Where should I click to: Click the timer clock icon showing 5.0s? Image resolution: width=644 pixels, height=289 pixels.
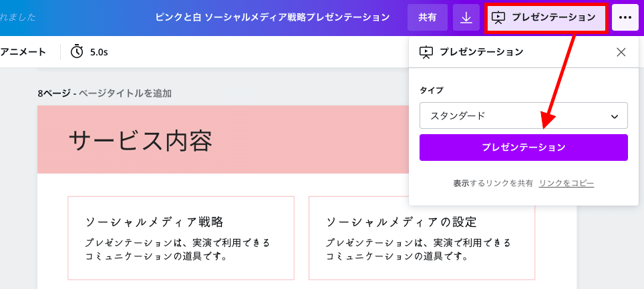(x=77, y=51)
